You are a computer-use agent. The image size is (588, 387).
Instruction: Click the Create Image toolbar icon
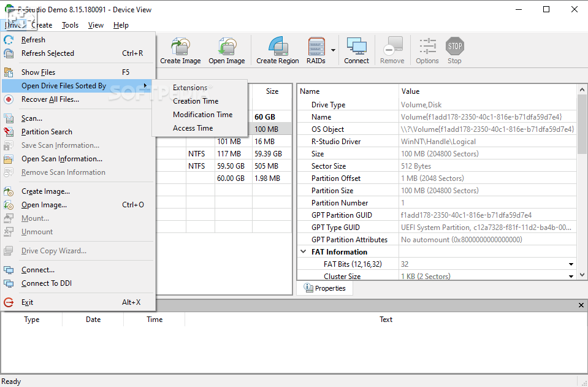pos(180,50)
